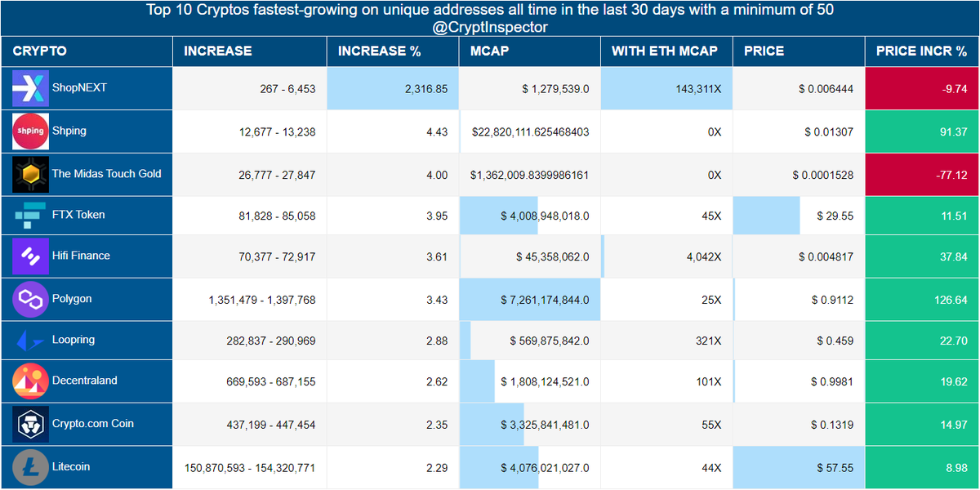The height and width of the screenshot is (490, 980).
Task: Click Polygon market cap $ 7,261,174,844.0
Action: tap(546, 301)
